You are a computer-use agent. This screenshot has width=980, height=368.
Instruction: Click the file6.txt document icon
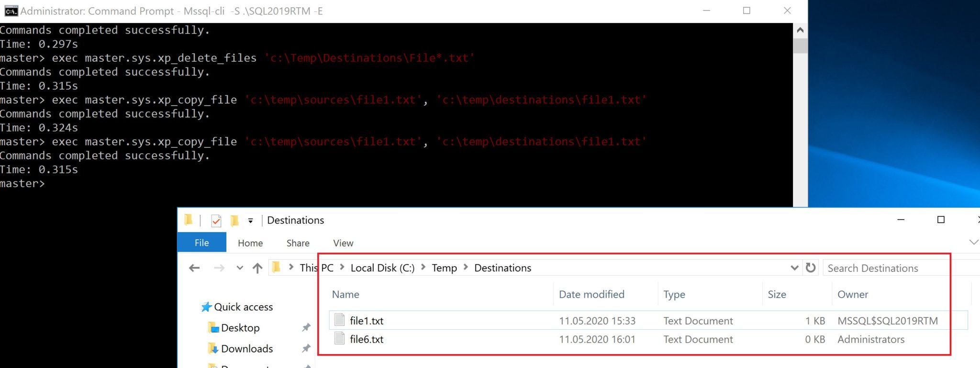point(339,339)
